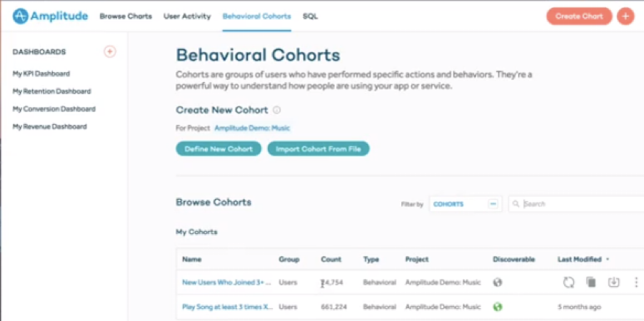Viewport: 644px width, 321px height.
Task: Click the Amplitude logo icon
Action: pos(20,16)
